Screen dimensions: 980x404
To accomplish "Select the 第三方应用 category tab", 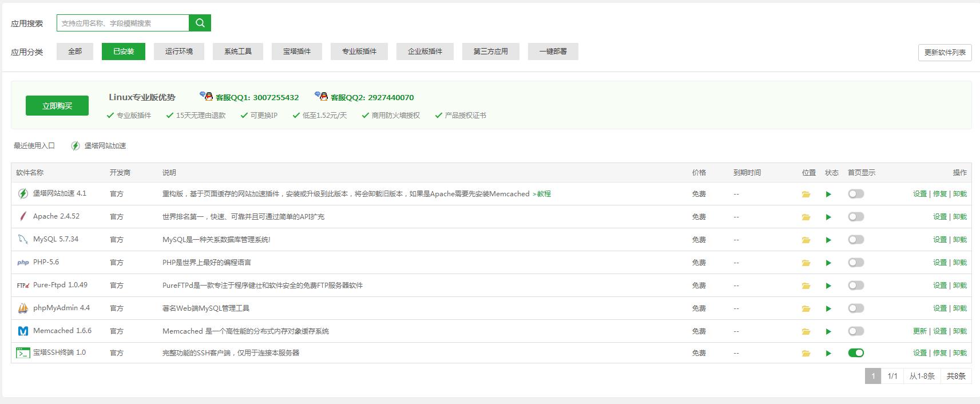I will pyautogui.click(x=491, y=52).
